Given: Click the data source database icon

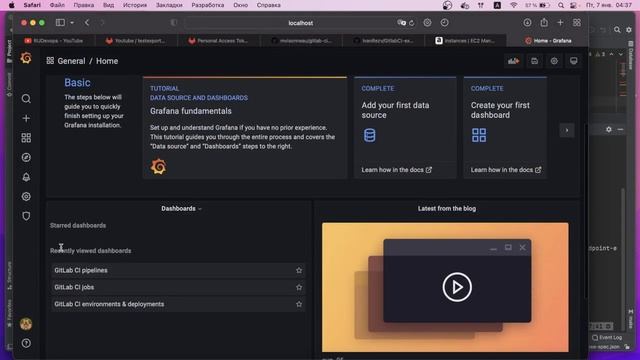Looking at the screenshot, I should pyautogui.click(x=369, y=135).
